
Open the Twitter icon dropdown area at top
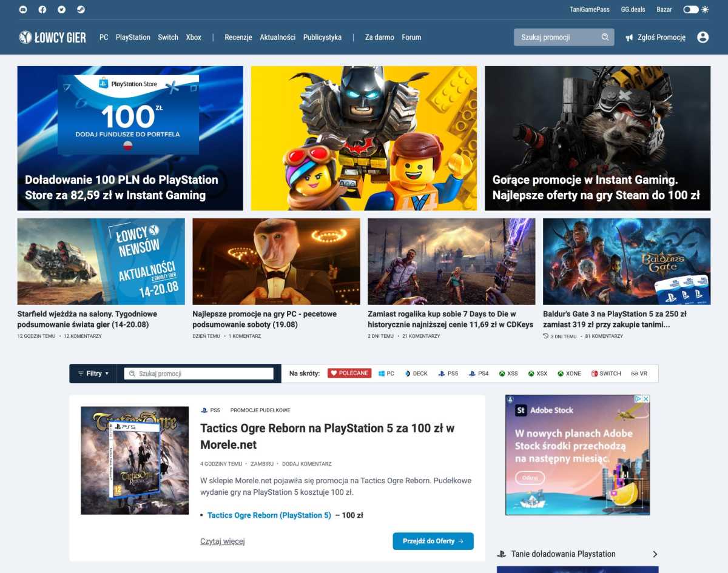[61, 9]
